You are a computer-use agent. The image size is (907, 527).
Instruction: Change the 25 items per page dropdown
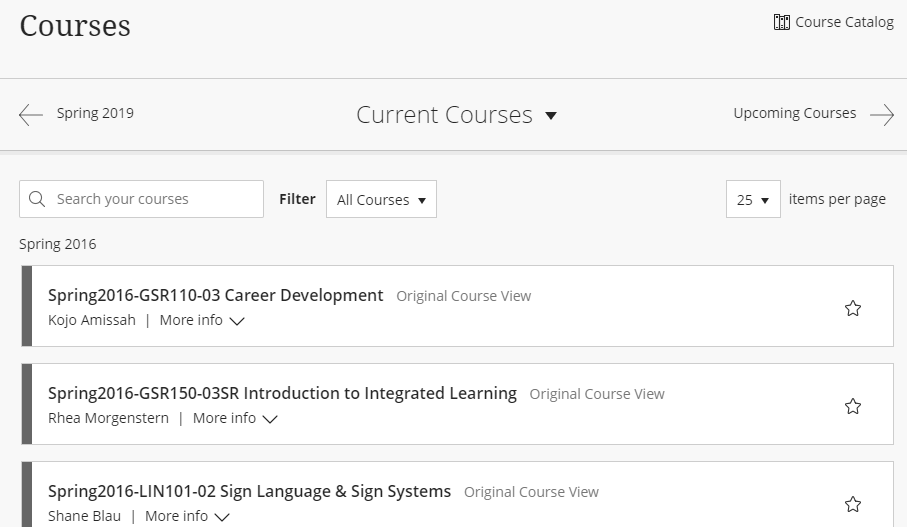[753, 199]
